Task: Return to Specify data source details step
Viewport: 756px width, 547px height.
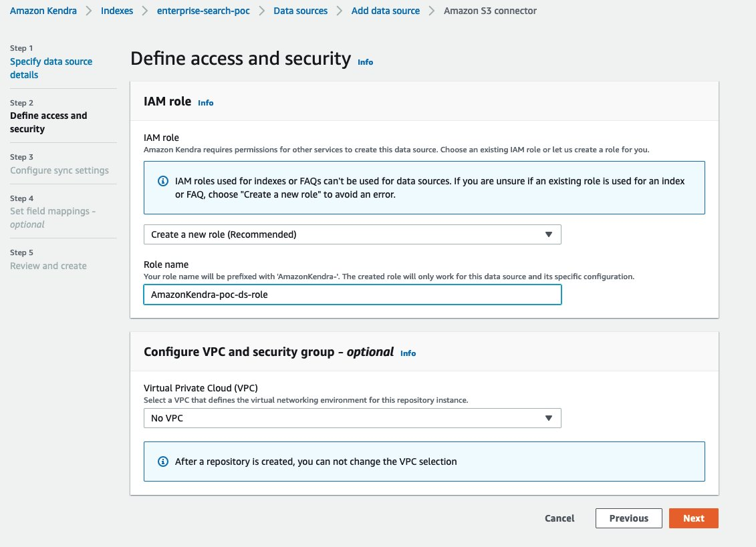Action: pos(51,68)
